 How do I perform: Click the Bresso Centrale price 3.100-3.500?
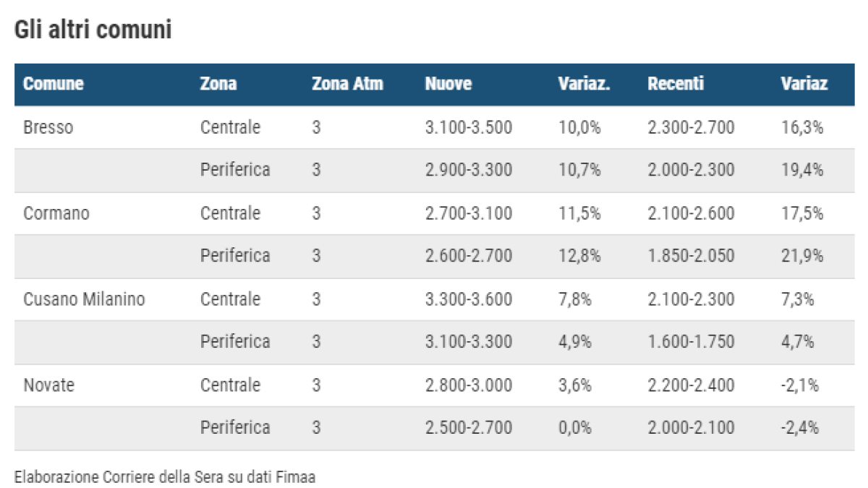pyautogui.click(x=469, y=128)
